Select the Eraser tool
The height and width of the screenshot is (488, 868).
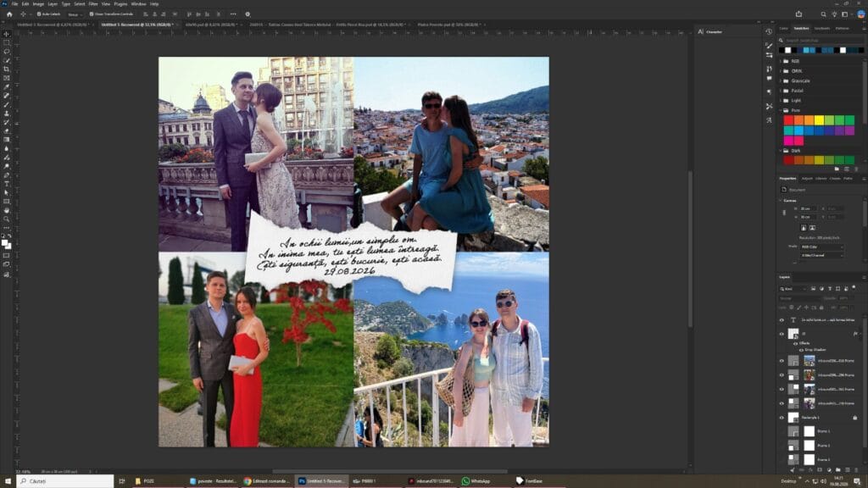pyautogui.click(x=7, y=131)
